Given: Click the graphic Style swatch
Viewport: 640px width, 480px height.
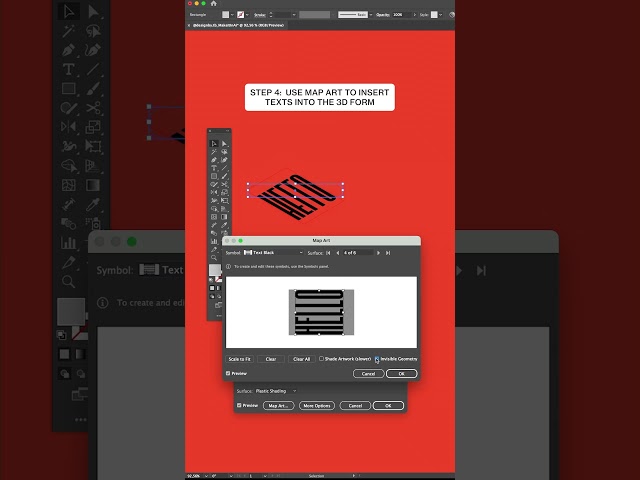Looking at the screenshot, I should point(434,15).
